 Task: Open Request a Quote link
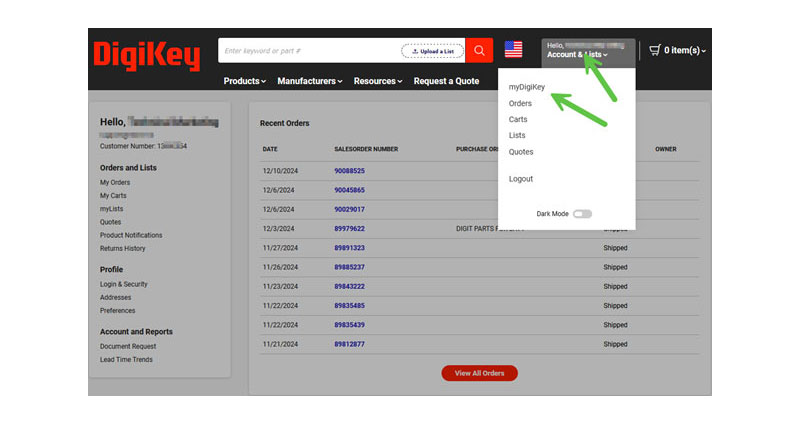pos(446,81)
